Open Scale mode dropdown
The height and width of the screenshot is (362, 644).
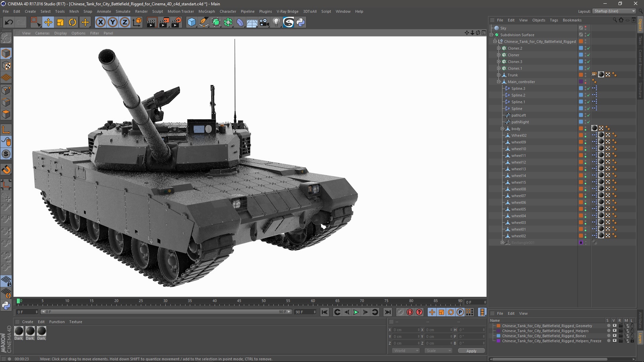pyautogui.click(x=438, y=351)
